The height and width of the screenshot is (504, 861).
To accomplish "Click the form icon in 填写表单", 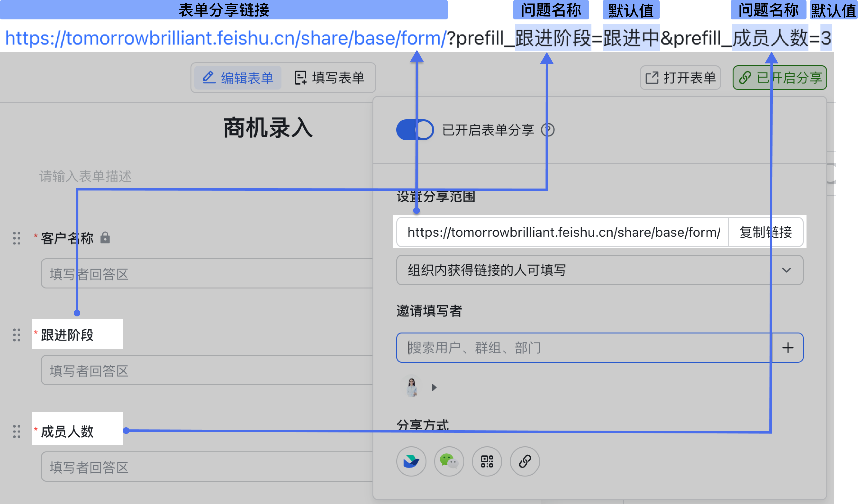I will [301, 77].
